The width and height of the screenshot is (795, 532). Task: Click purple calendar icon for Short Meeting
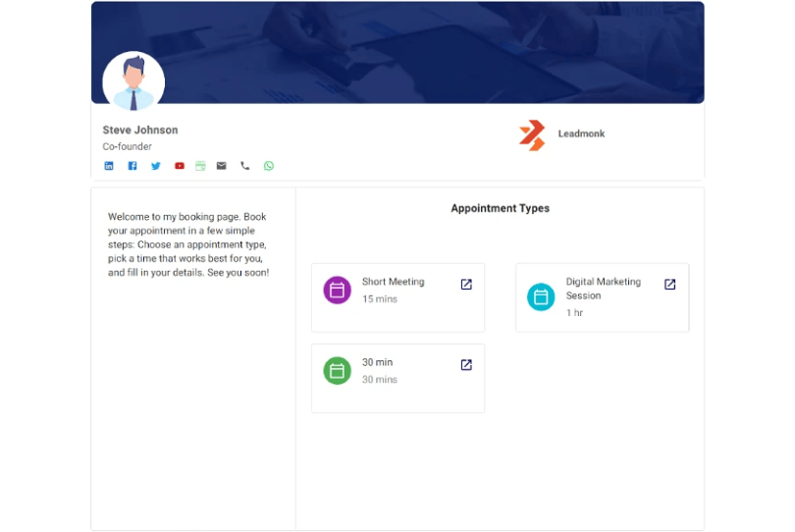(338, 291)
